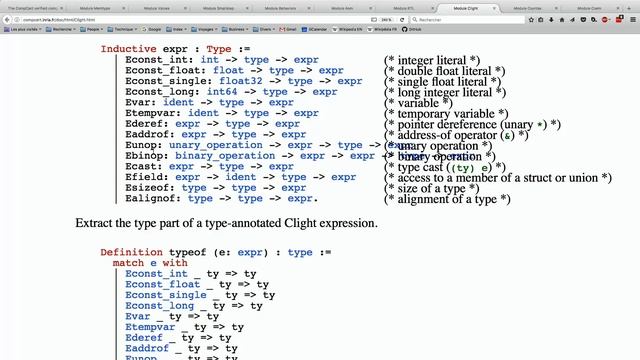
Task: Close the Module Behaviors tab
Action: coord(309,8)
